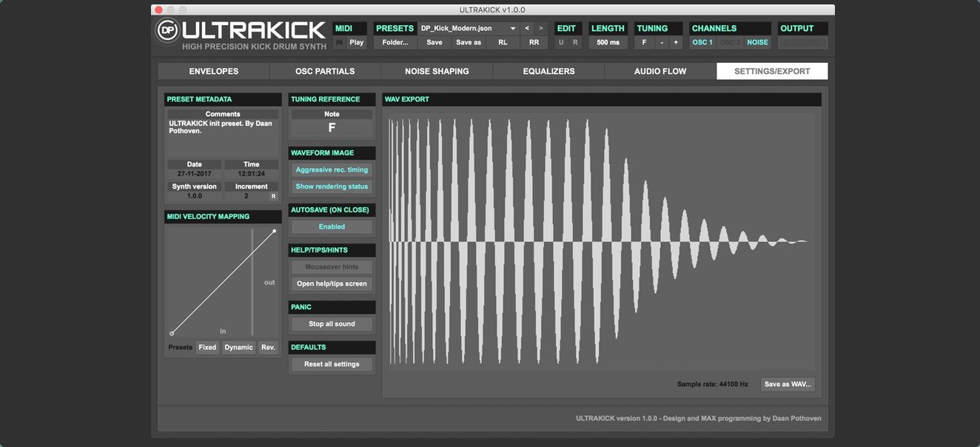Switch to the EQUALIZERS tab
This screenshot has width=980, height=447.
[x=548, y=71]
